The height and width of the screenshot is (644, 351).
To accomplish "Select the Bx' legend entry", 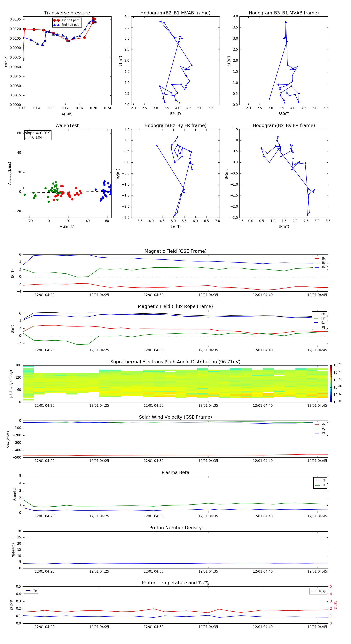I will tap(320, 314).
